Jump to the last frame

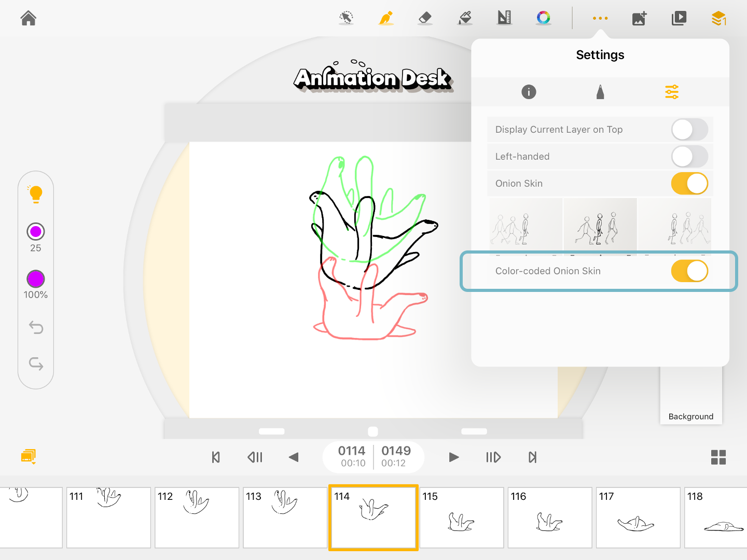pyautogui.click(x=532, y=457)
